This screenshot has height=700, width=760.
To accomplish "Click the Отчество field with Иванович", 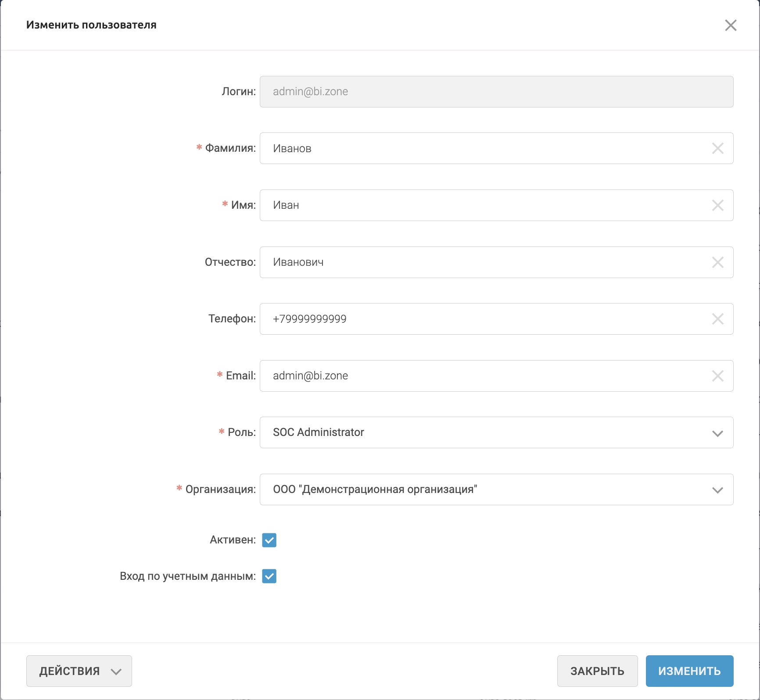I will (483, 262).
